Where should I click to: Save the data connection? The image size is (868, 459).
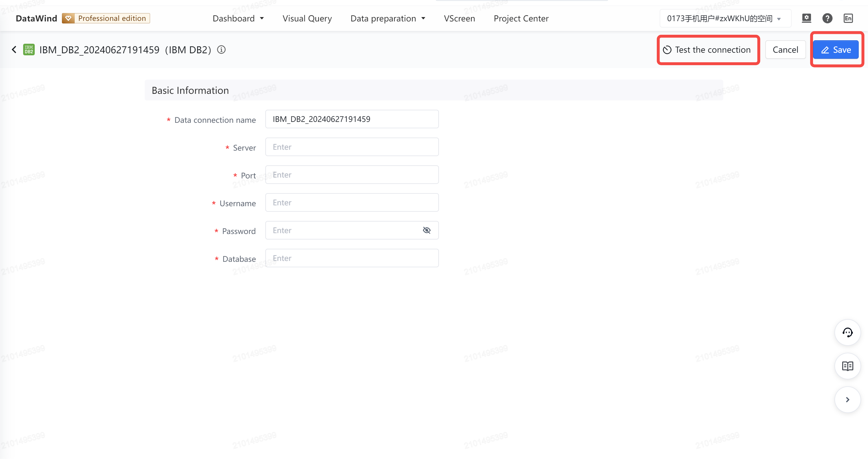tap(835, 50)
